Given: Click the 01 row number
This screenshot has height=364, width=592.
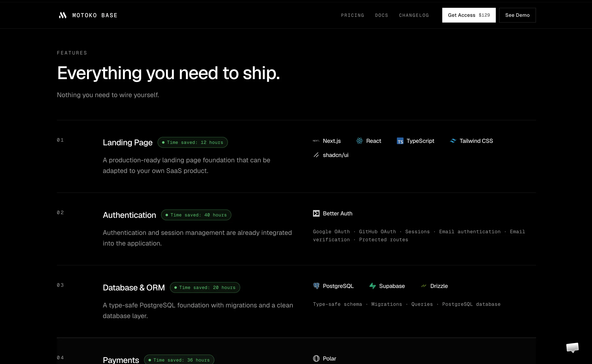Looking at the screenshot, I should [x=60, y=140].
